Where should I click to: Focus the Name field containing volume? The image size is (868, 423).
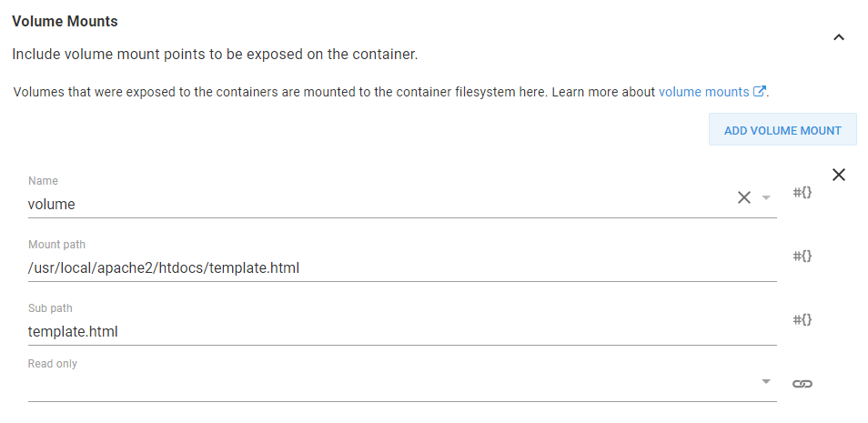click(x=364, y=204)
